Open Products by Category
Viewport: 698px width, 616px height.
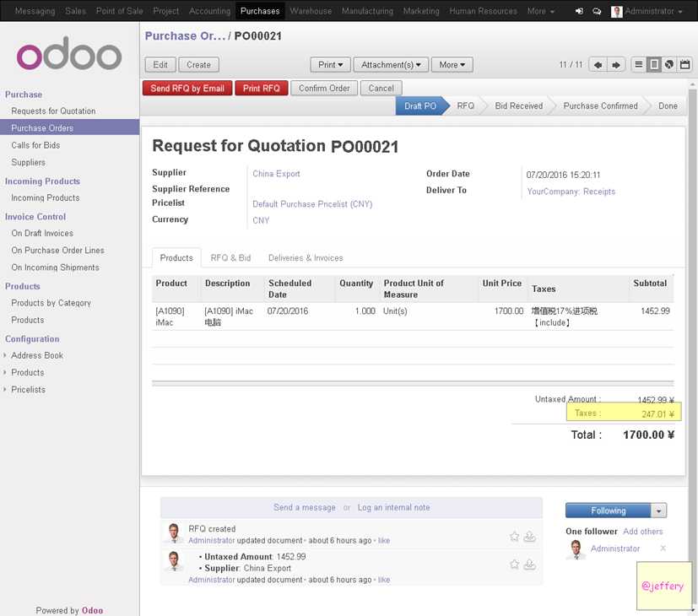(51, 303)
